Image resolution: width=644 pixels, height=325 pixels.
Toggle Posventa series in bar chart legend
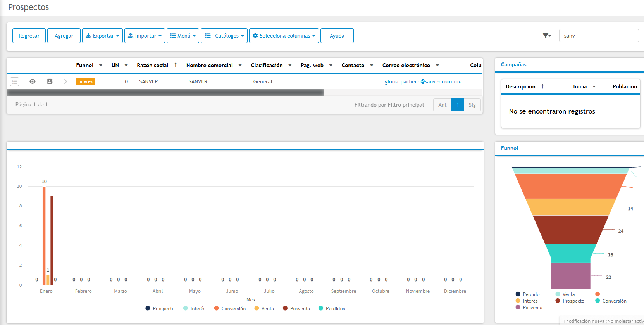pyautogui.click(x=296, y=309)
